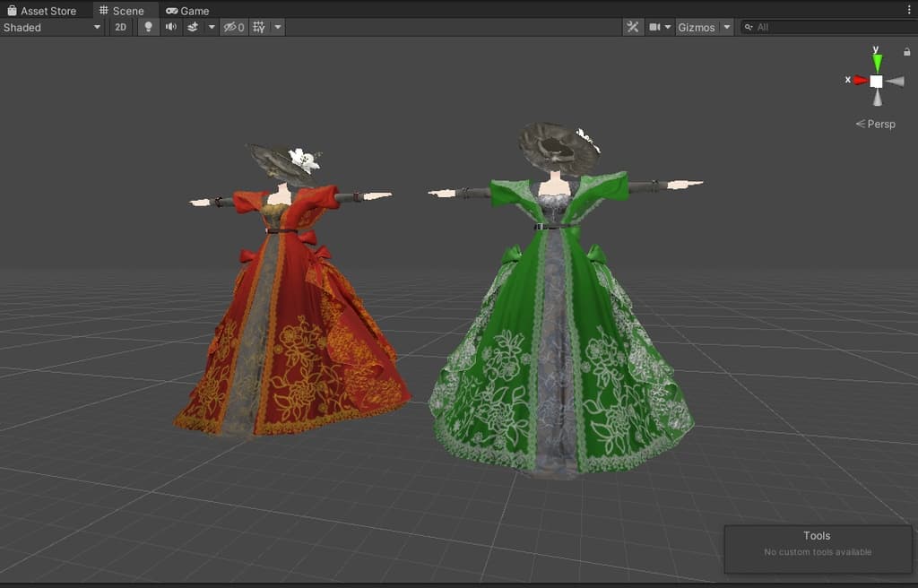The width and height of the screenshot is (918, 588).
Task: Toggle the scene grid icon
Action: (259, 27)
